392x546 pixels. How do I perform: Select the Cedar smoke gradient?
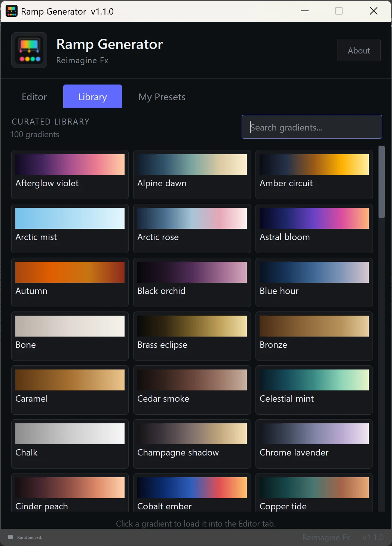(x=192, y=390)
